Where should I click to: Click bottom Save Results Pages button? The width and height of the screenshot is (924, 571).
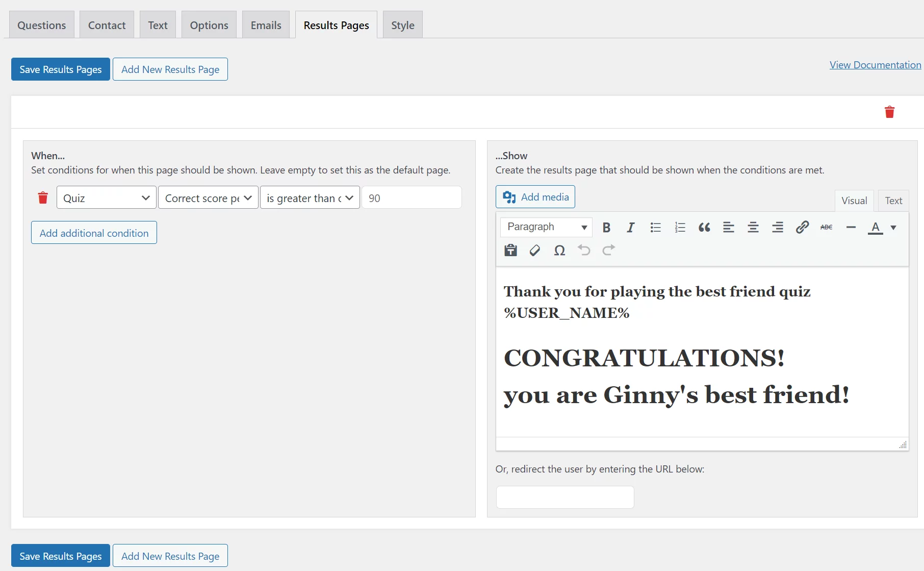pyautogui.click(x=61, y=556)
